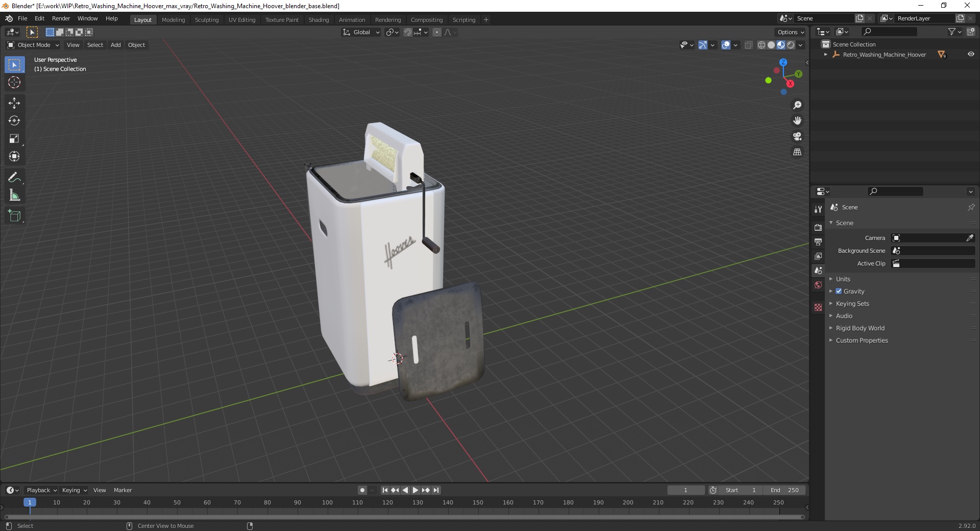
Task: Play the animation forward
Action: 415,490
